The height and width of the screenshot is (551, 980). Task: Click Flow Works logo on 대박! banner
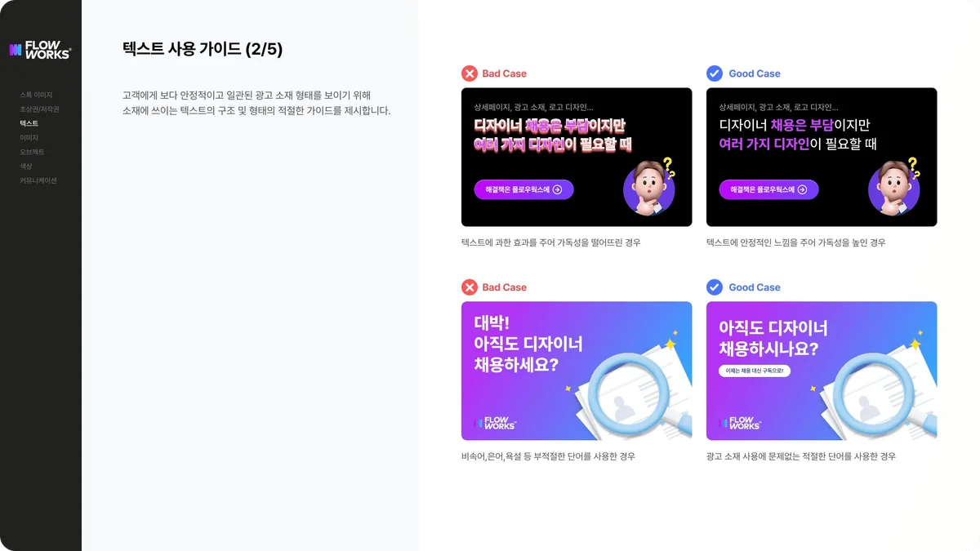495,424
